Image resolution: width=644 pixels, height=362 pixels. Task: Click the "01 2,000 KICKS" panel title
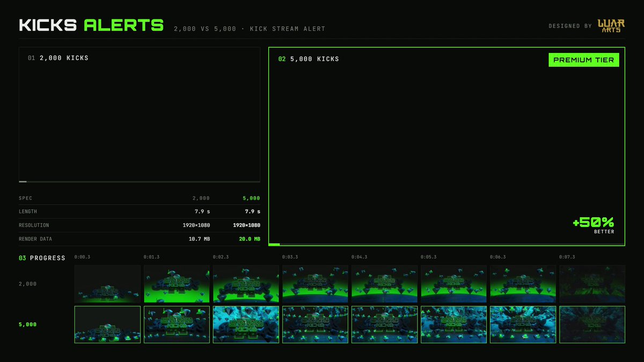(x=58, y=58)
